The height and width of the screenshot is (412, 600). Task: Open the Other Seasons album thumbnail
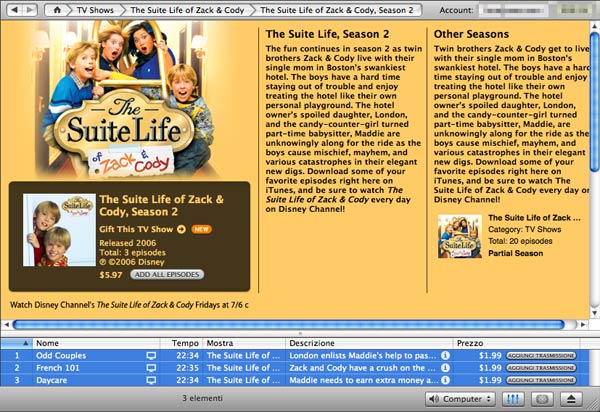[x=459, y=236]
